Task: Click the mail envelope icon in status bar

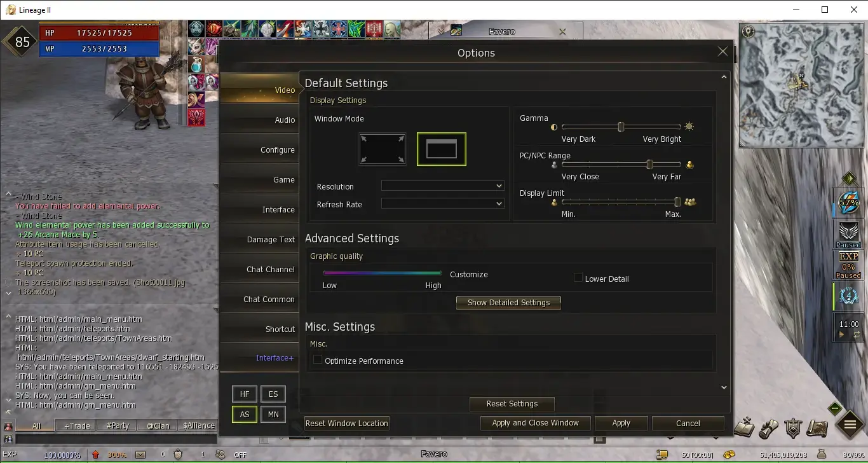Action: click(140, 455)
